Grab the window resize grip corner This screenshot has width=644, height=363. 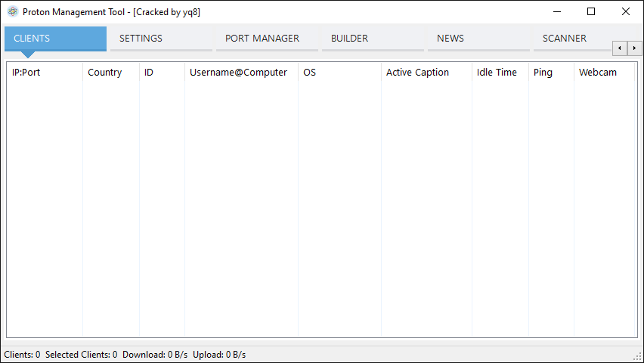click(637, 356)
